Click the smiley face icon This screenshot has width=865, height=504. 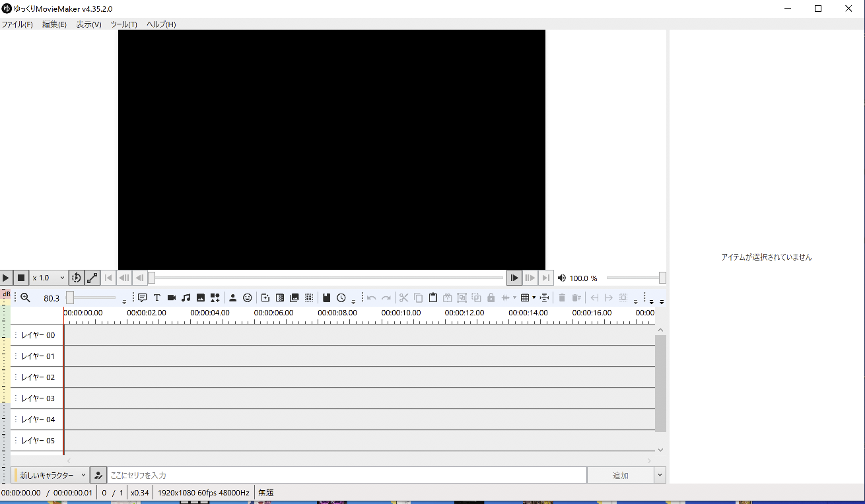coord(247,298)
